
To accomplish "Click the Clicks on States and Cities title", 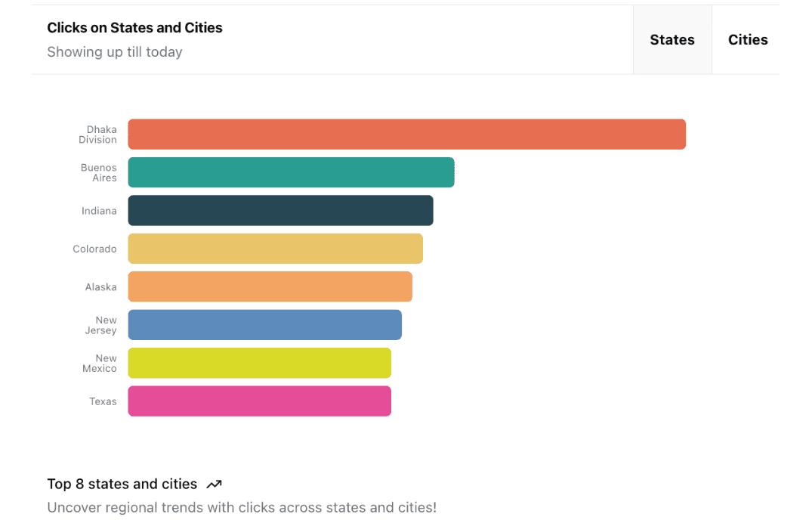I will (134, 27).
